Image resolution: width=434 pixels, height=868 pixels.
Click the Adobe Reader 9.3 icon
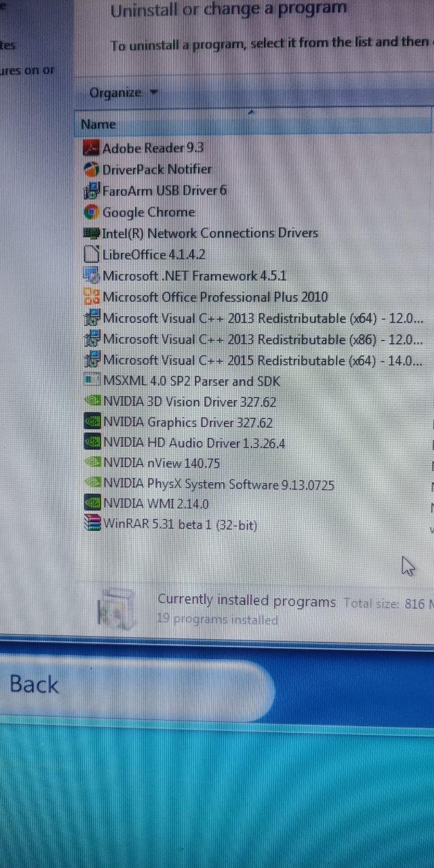(91, 147)
